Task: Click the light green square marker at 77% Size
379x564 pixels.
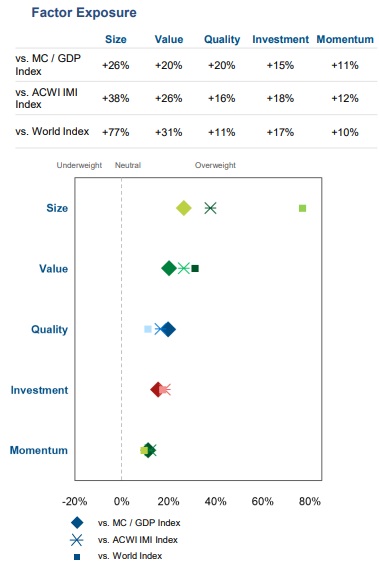Action: (302, 208)
